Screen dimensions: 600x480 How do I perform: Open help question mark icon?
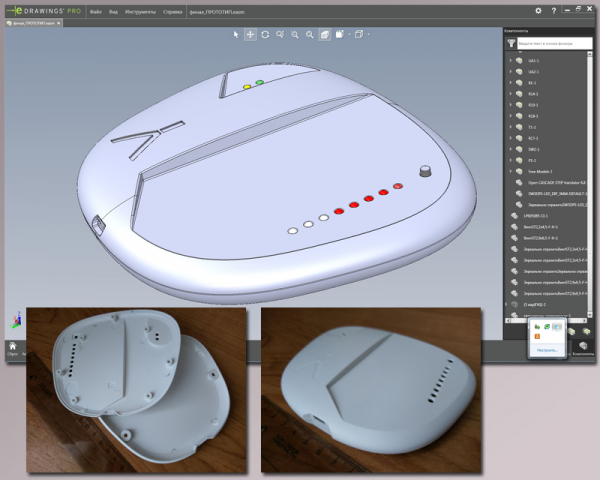coord(554,11)
